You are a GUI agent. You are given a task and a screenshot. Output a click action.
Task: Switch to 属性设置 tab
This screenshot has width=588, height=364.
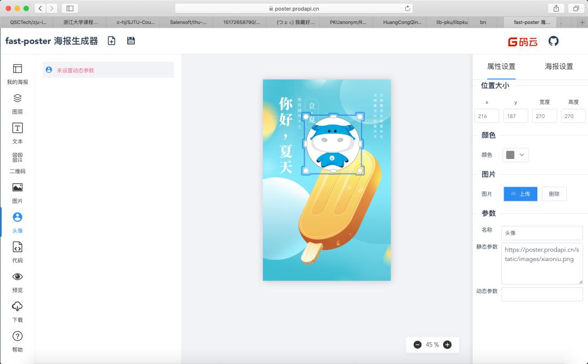pyautogui.click(x=501, y=66)
